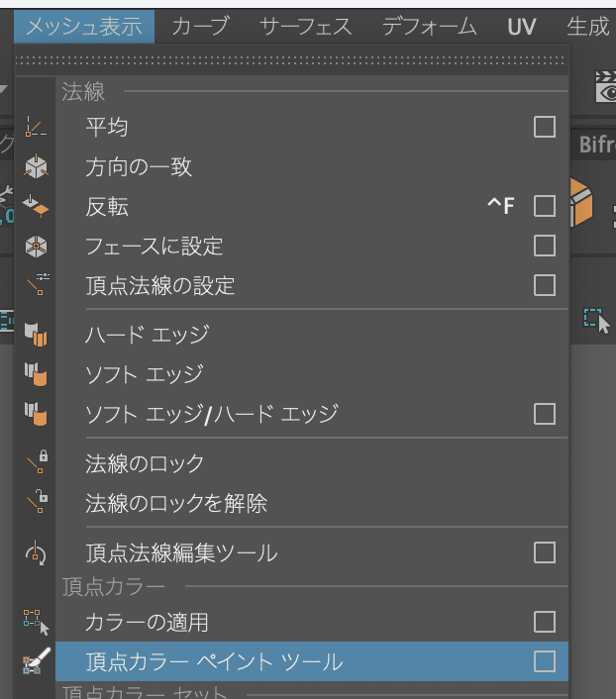
Task: Switch to the Bifrost shelf tab
Action: pyautogui.click(x=597, y=145)
